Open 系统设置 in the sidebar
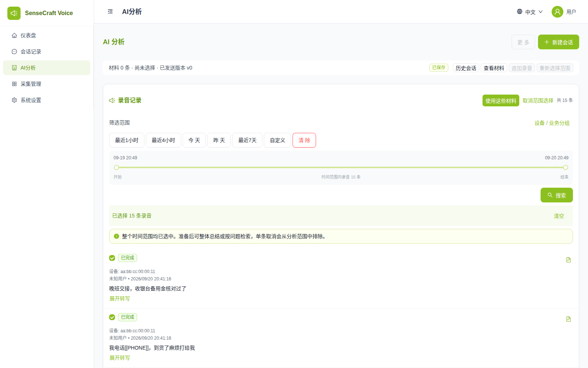588x368 pixels. 47,100
